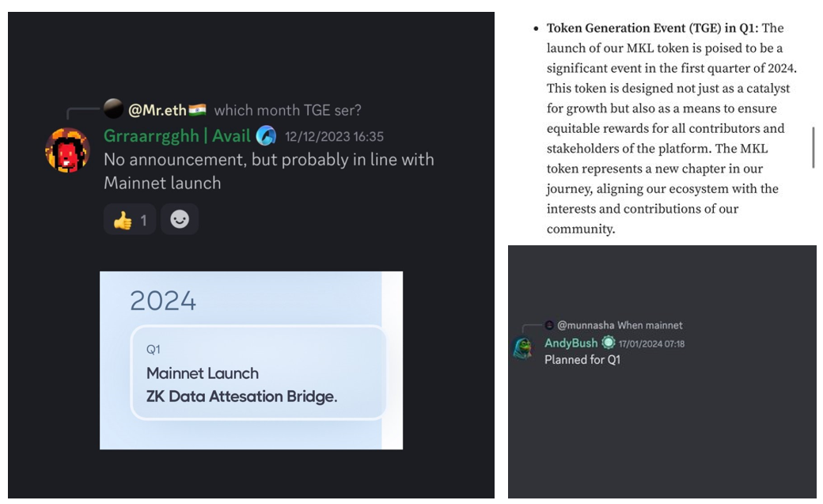823x504 pixels.
Task: Click the Avail role badge icon
Action: [266, 136]
